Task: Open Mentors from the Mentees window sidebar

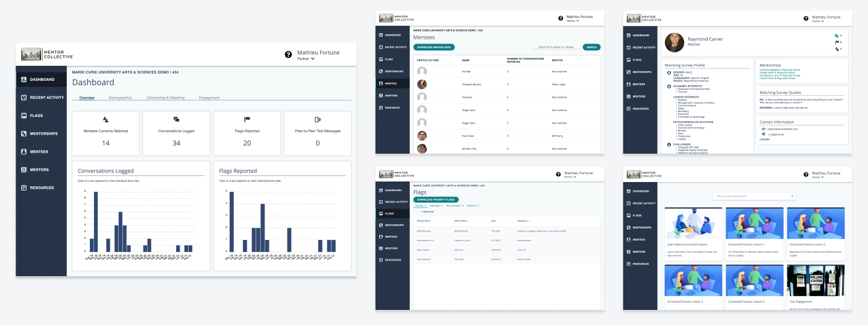Action: pyautogui.click(x=392, y=95)
